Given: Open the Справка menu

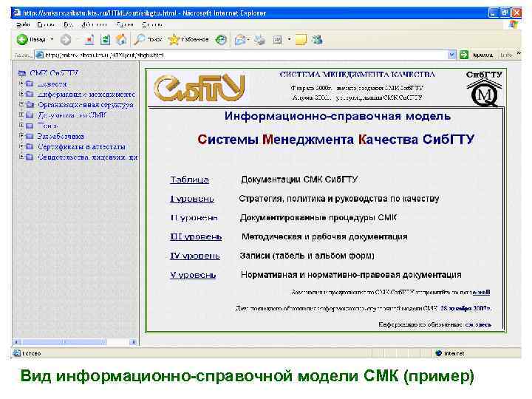Looking at the screenshot, I should tap(152, 24).
